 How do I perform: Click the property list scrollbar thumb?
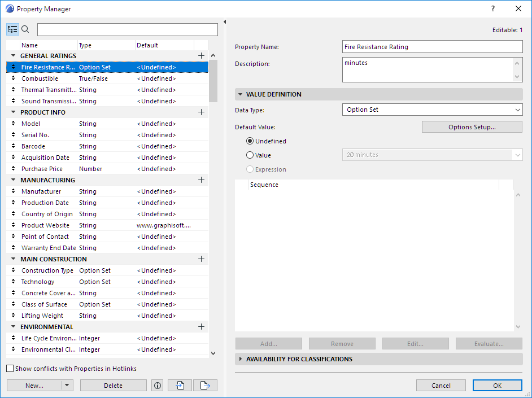pyautogui.click(x=213, y=81)
